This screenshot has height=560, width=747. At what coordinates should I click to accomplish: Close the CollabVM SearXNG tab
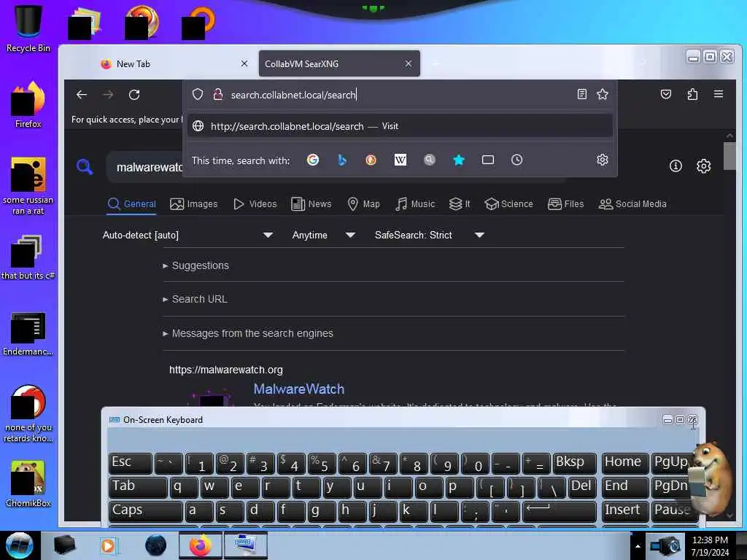pos(409,63)
